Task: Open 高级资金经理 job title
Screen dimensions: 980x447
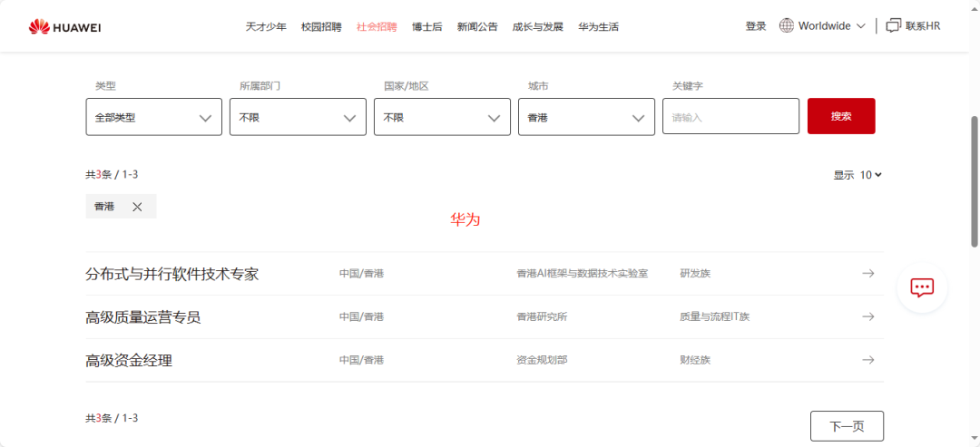Action: click(129, 361)
